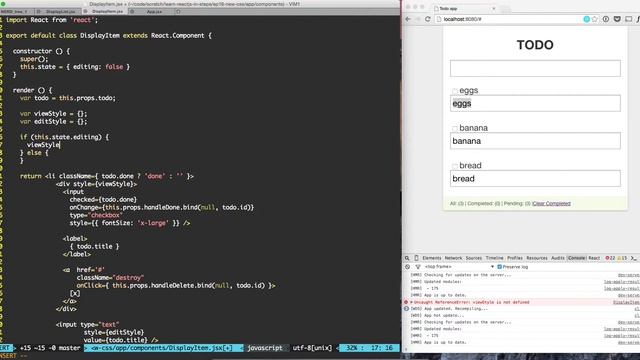Open the Profiles DevTools tab
The image size is (640, 360).
(x=515, y=258)
